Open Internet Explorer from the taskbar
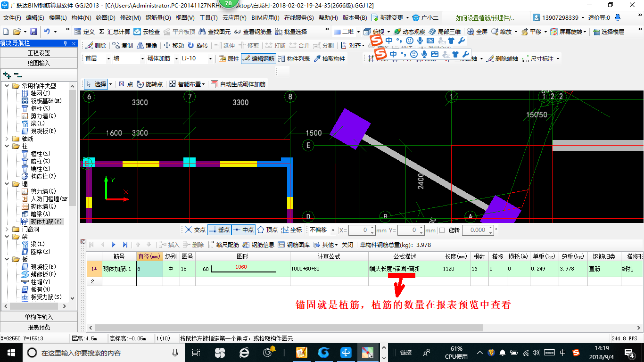 click(244, 353)
